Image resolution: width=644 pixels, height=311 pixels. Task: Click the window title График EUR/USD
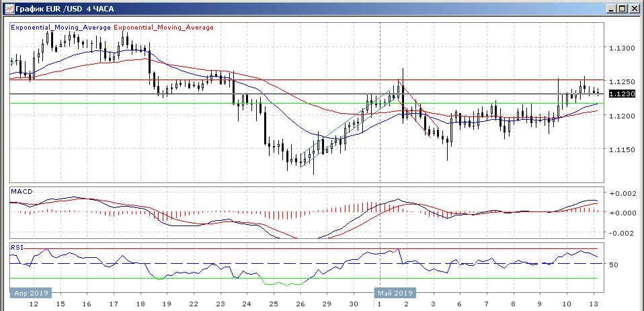[57, 9]
